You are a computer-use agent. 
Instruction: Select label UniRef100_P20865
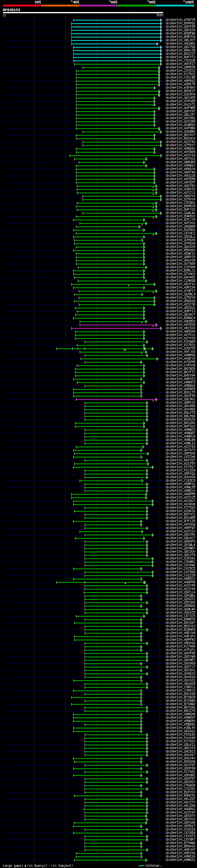180,342
